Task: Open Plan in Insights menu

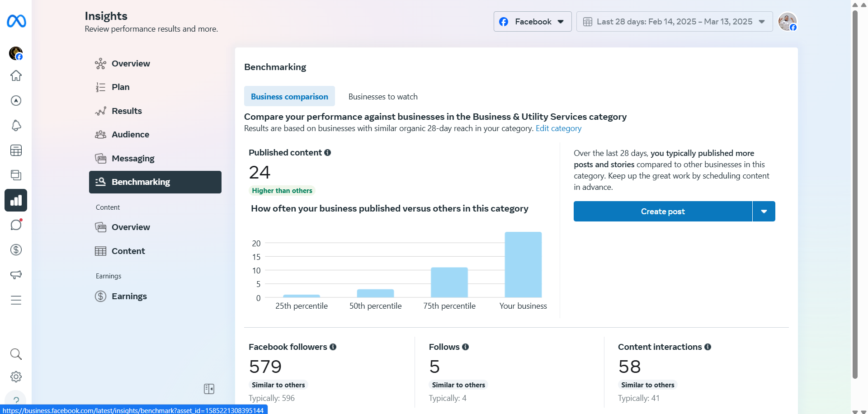Action: (155, 87)
